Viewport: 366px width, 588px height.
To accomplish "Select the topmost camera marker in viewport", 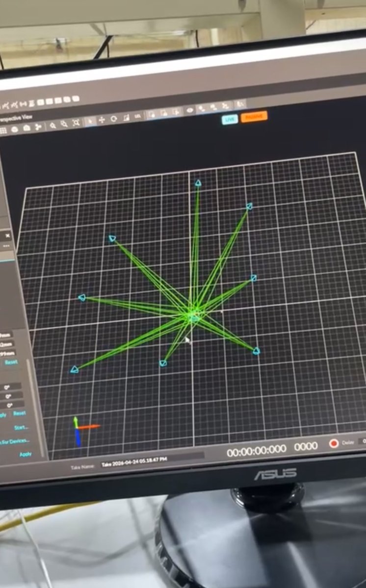I will (198, 183).
